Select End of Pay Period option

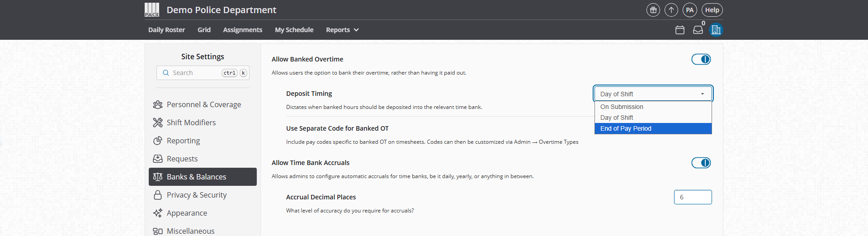point(653,128)
